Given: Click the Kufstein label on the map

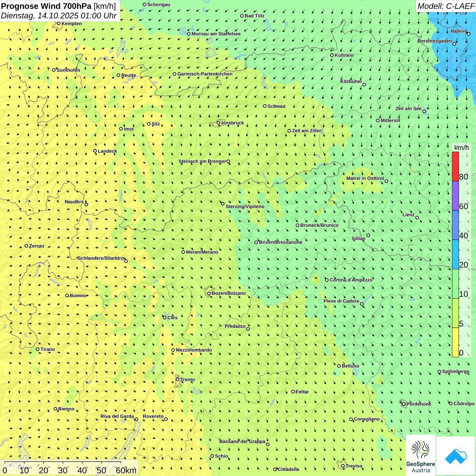Looking at the screenshot, I should [344, 55].
